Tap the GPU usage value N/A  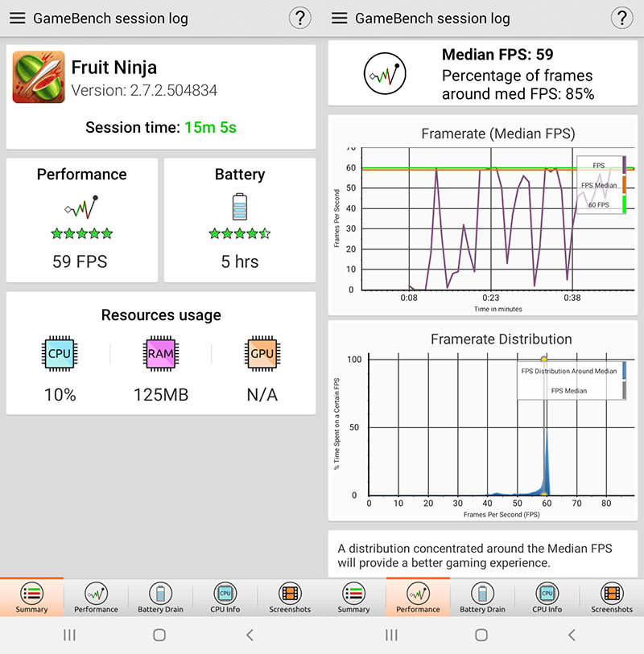pos(262,394)
